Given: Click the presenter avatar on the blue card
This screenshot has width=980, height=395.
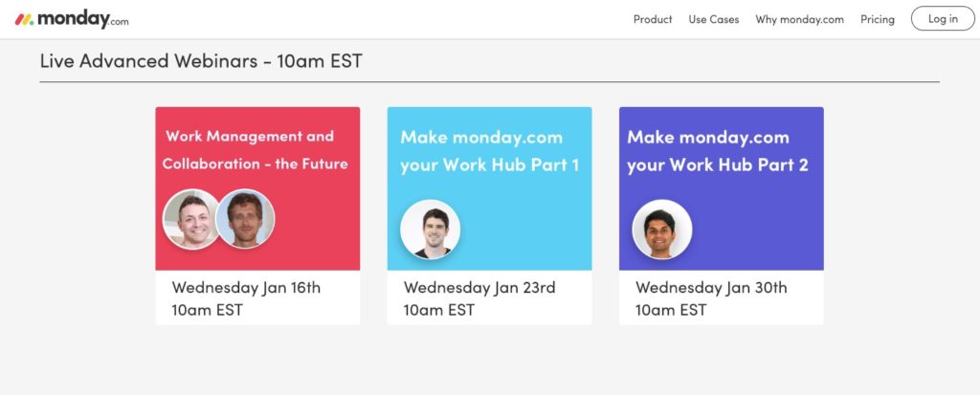Looking at the screenshot, I should point(430,230).
